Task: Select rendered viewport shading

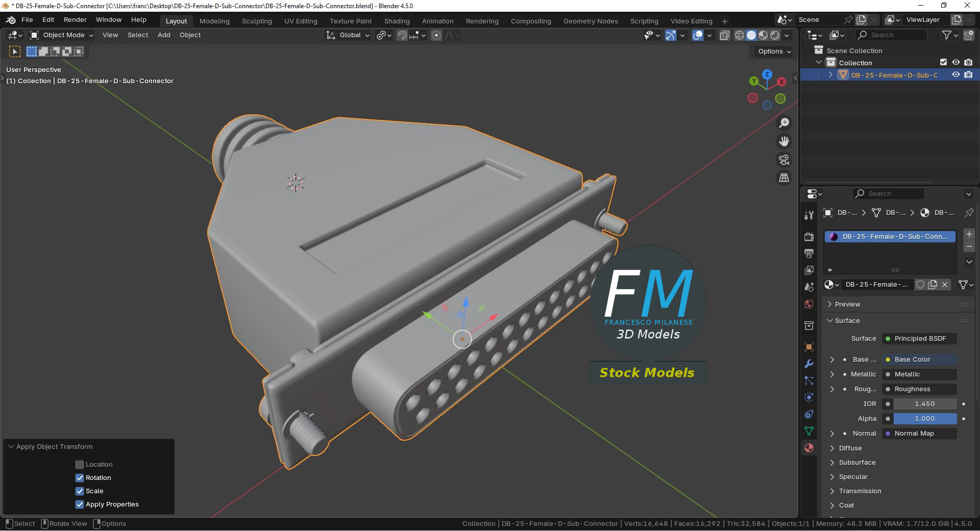Action: click(775, 35)
